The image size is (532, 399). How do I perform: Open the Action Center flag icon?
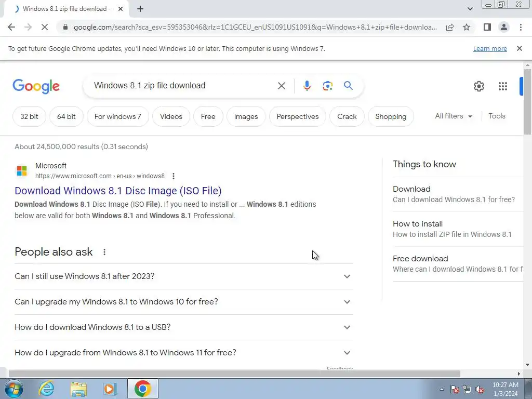[x=455, y=389]
